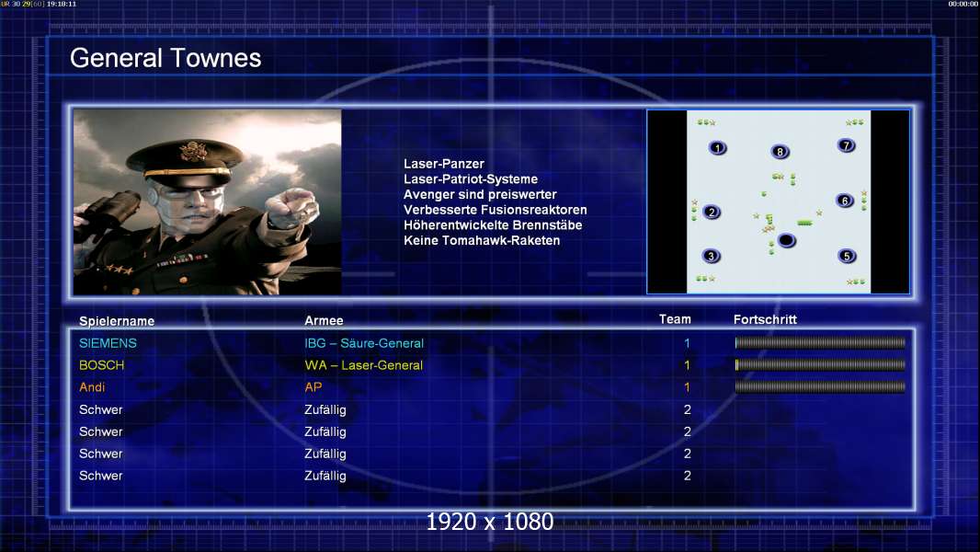Click the Fortschritt column header
Viewport: 980px width, 552px height.
coord(765,319)
